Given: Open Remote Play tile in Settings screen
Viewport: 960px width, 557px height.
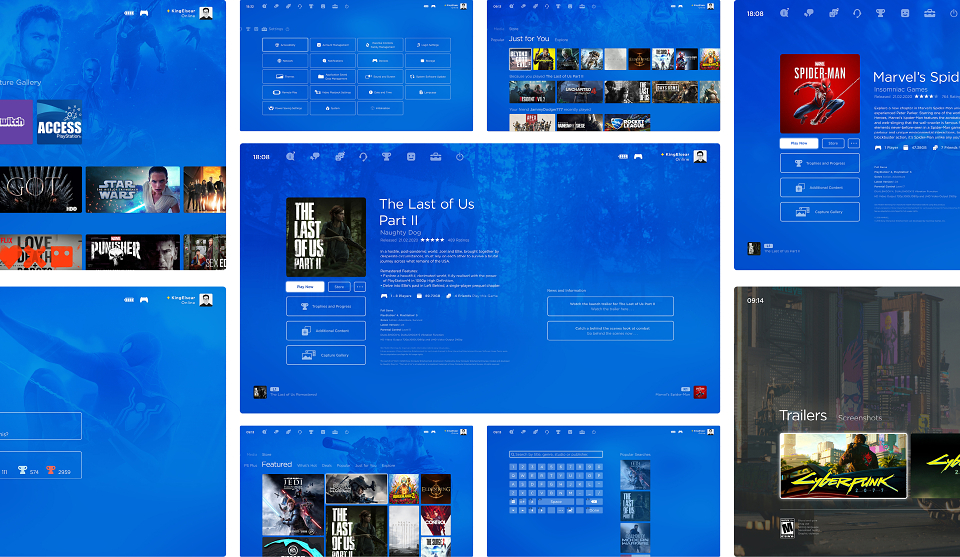Looking at the screenshot, I should (x=285, y=92).
